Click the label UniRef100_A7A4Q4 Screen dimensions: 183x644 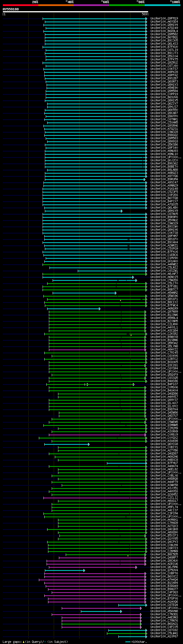(164, 580)
